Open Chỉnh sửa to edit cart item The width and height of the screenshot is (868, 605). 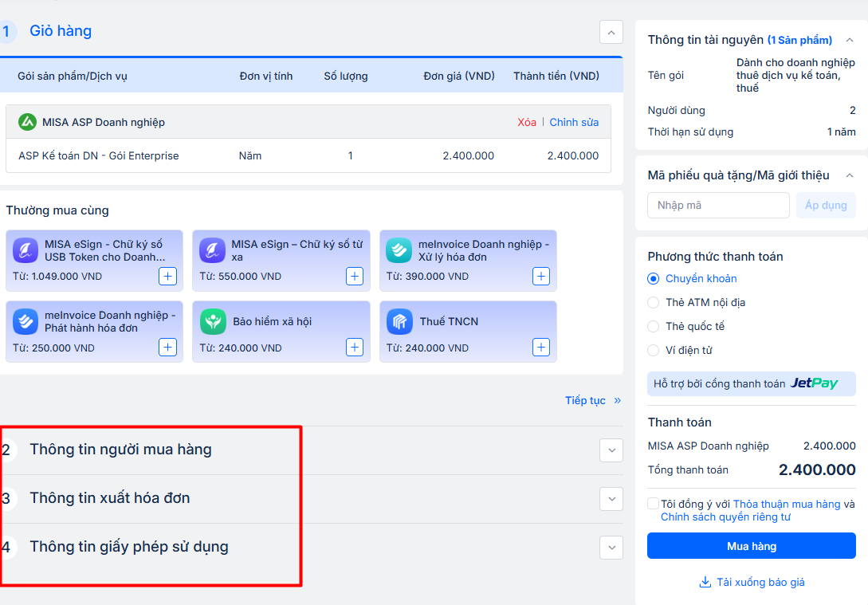pos(574,122)
